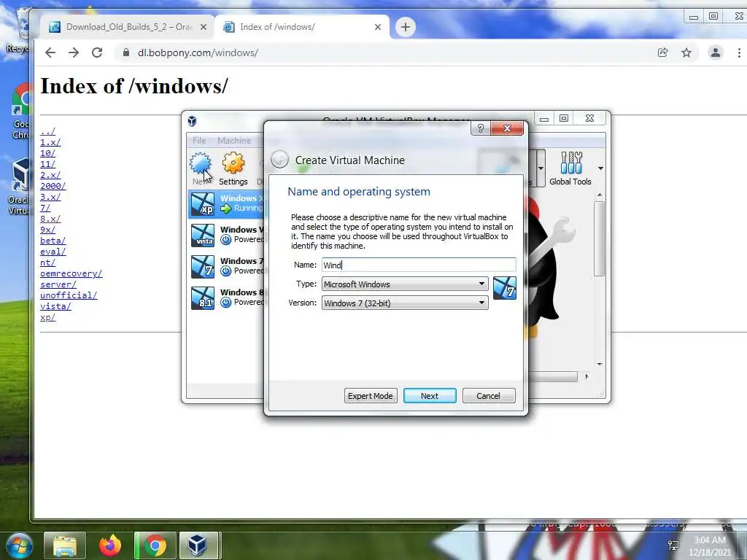Go back in Chrome
Screen dimensions: 747x560
[x=50, y=52]
